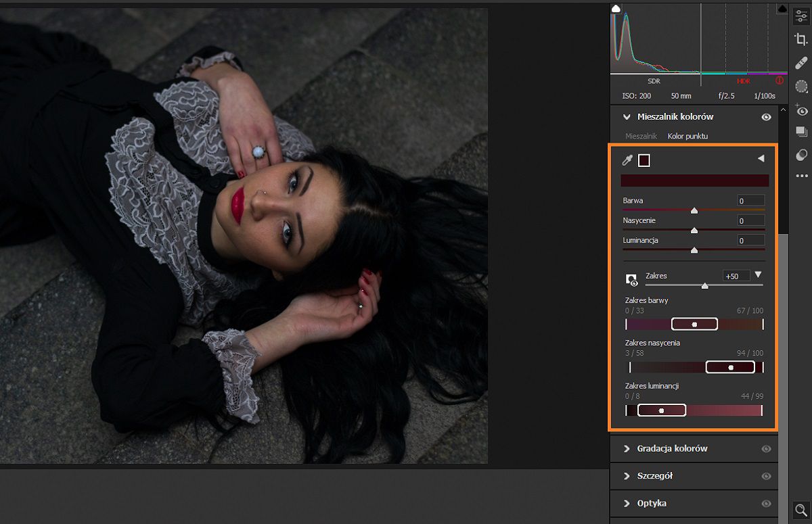Click the portrait photo preview
Viewport: 812px width, 524px height.
coord(244,236)
